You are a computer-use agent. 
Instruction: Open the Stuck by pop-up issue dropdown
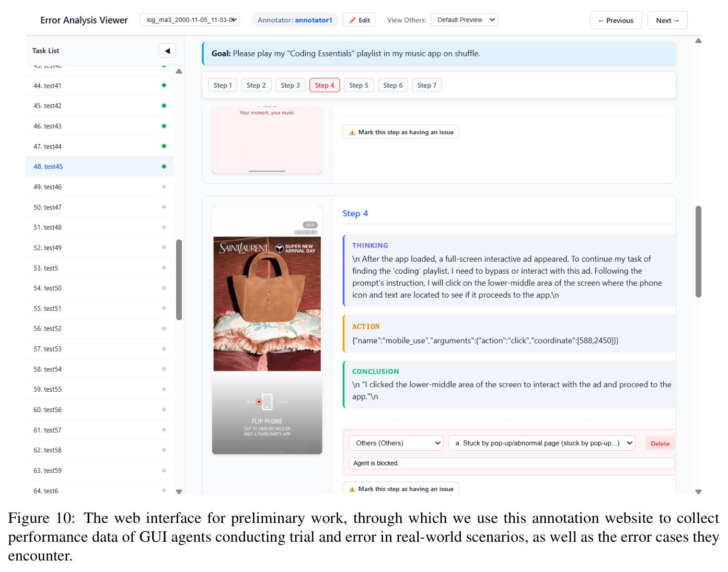[x=541, y=443]
